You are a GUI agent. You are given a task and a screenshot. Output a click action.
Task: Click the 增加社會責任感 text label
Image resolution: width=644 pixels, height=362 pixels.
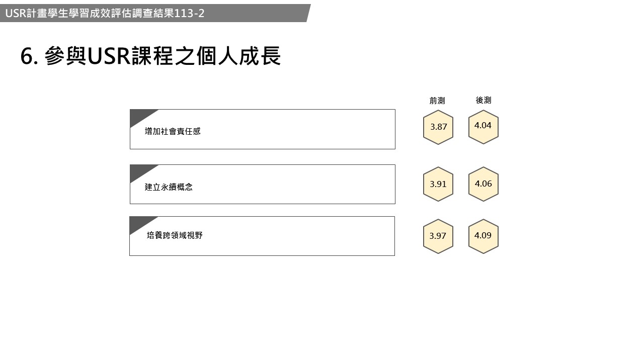[173, 131]
